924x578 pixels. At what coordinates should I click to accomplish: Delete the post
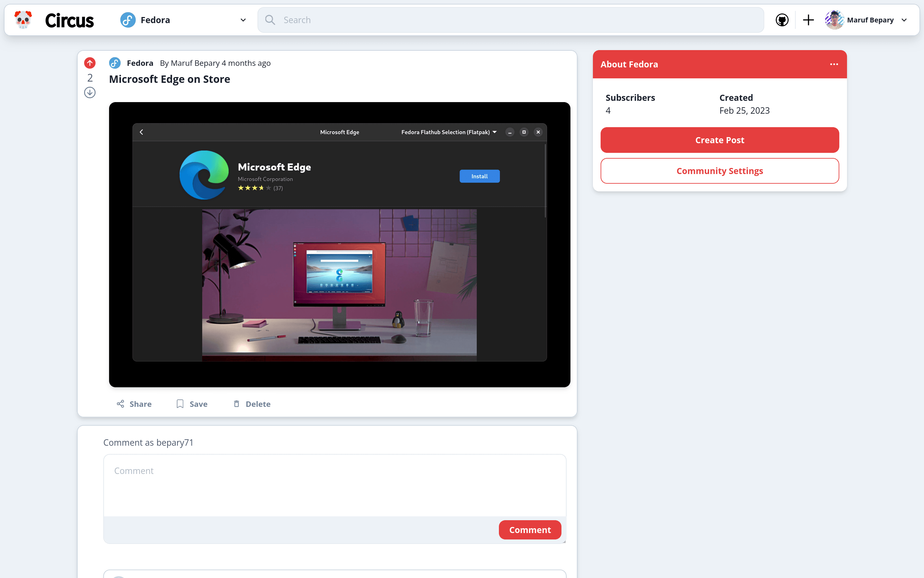(x=252, y=404)
